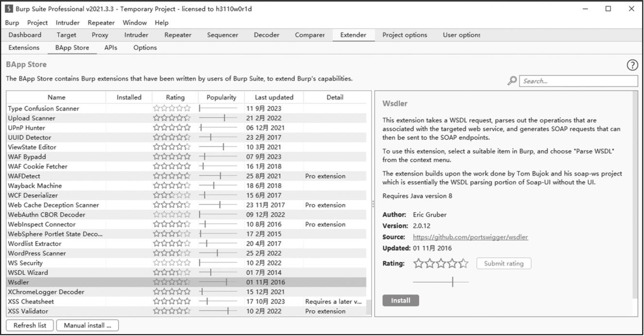This screenshot has width=644, height=336.
Task: Select the UPnP Hunter extension
Action: pyautogui.click(x=186, y=128)
